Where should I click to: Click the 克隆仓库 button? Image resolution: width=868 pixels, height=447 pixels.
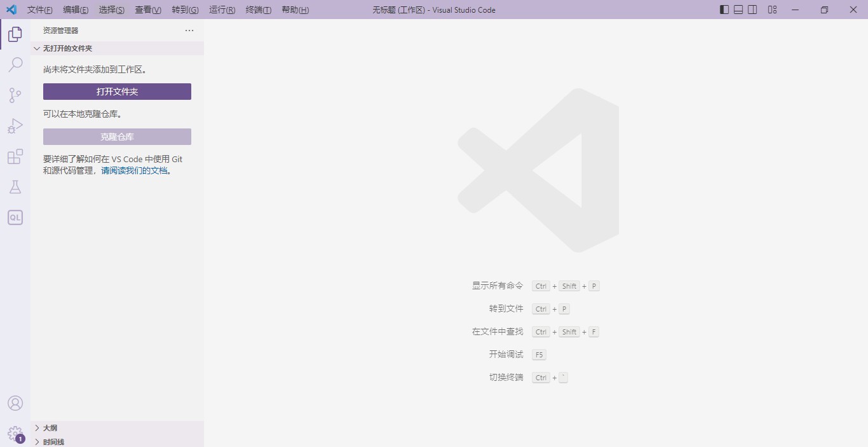117,137
